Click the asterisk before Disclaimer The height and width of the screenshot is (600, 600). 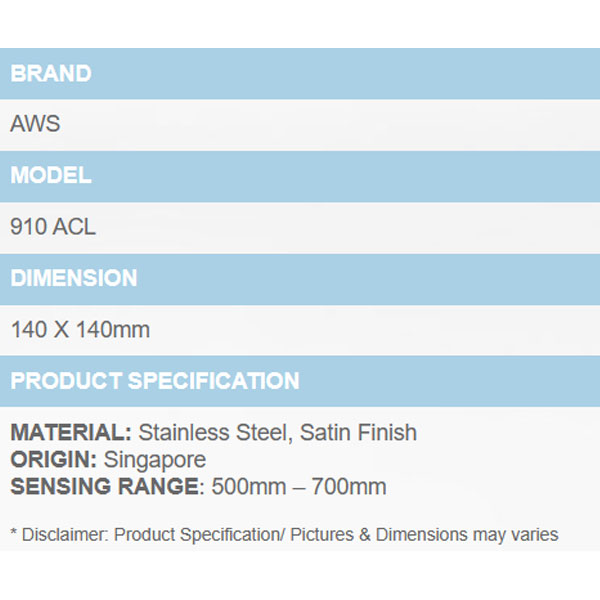[14, 535]
